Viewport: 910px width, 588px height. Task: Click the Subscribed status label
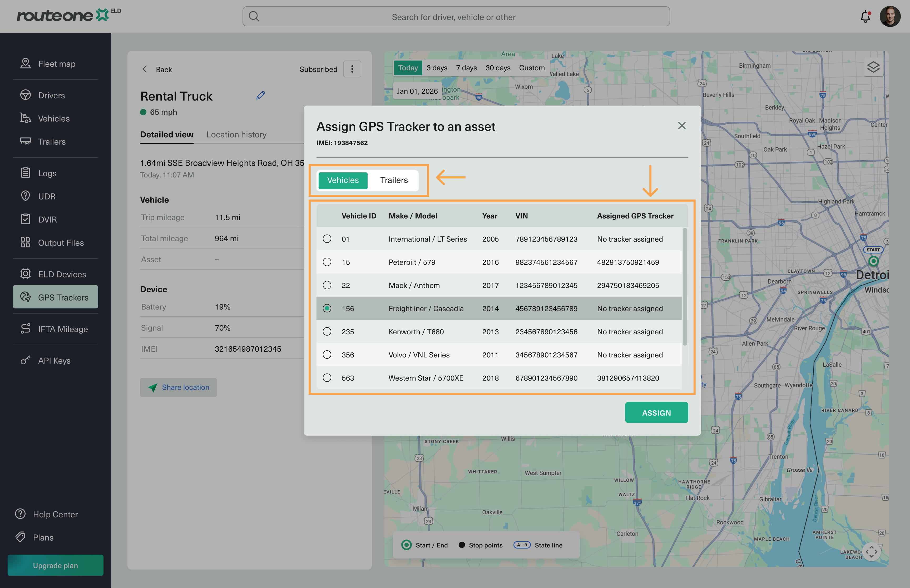[x=319, y=69]
